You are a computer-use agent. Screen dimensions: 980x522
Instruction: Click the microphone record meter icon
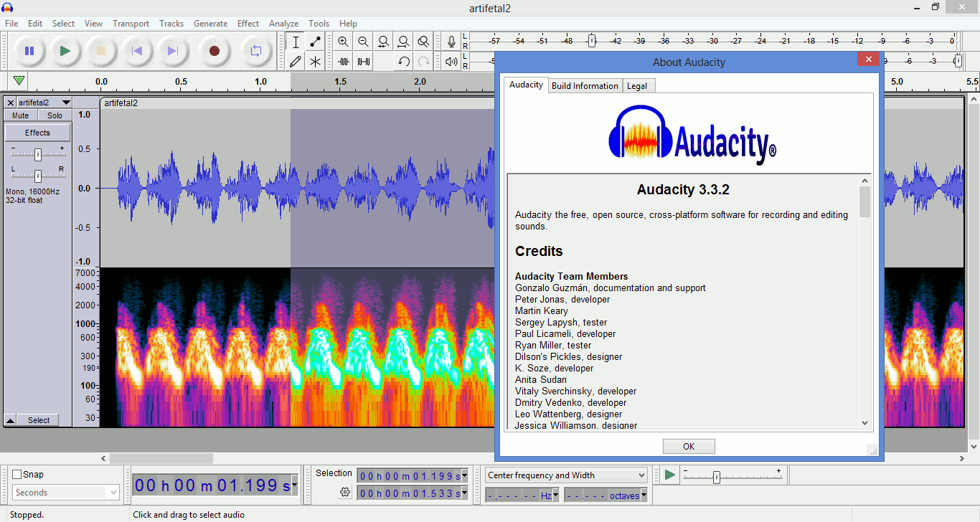coord(451,42)
